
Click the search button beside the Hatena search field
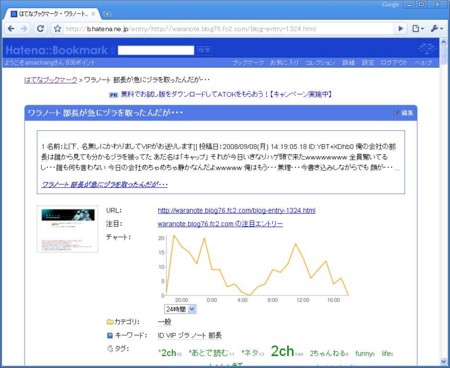click(x=204, y=50)
